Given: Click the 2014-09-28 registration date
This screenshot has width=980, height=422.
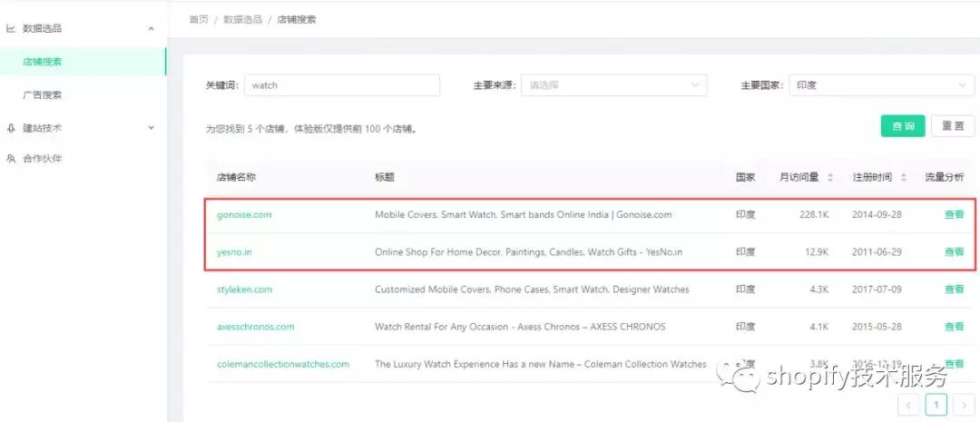Looking at the screenshot, I should pos(877,214).
